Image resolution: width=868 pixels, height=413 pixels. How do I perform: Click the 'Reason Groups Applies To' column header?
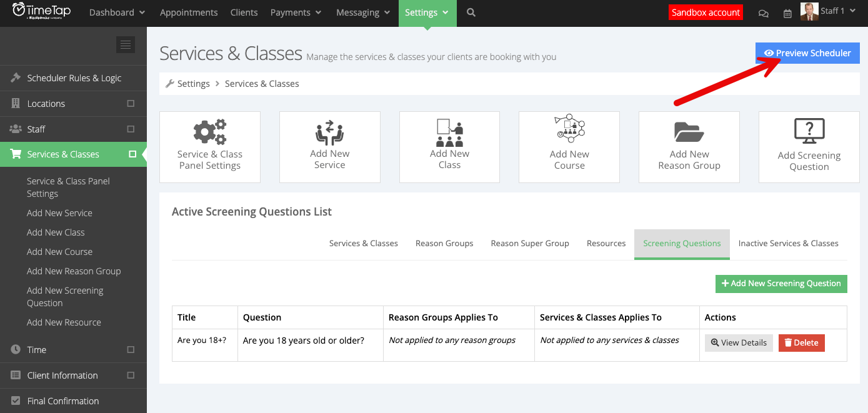click(459, 317)
